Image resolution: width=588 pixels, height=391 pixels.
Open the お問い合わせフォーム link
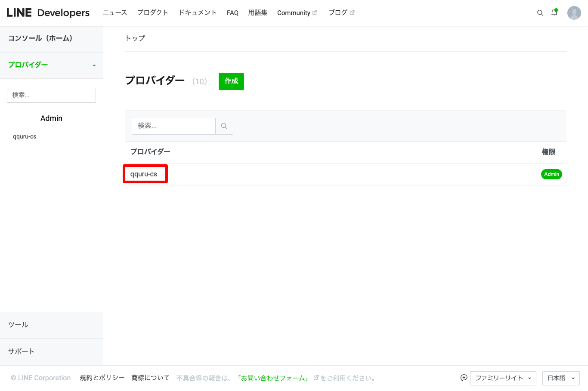pyautogui.click(x=273, y=378)
